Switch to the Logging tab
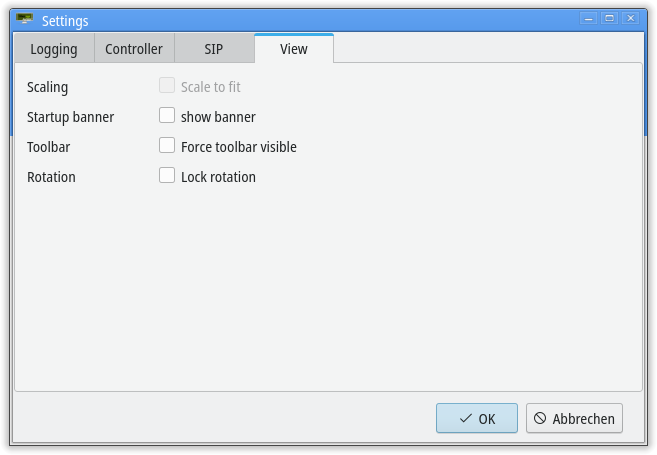 54,49
